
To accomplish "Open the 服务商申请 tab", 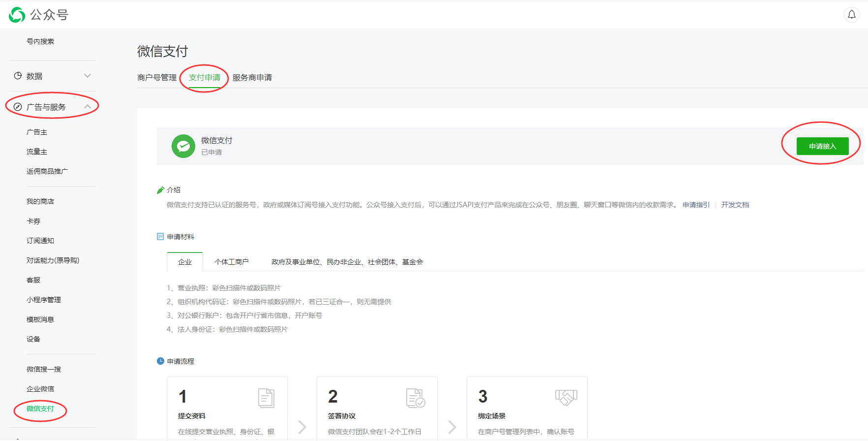I will coord(252,78).
